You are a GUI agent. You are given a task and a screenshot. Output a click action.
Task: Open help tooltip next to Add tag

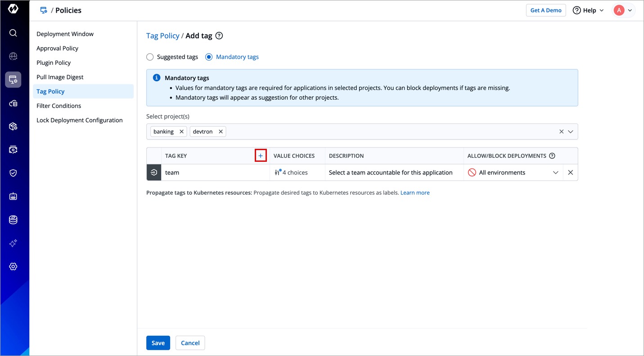tap(219, 36)
